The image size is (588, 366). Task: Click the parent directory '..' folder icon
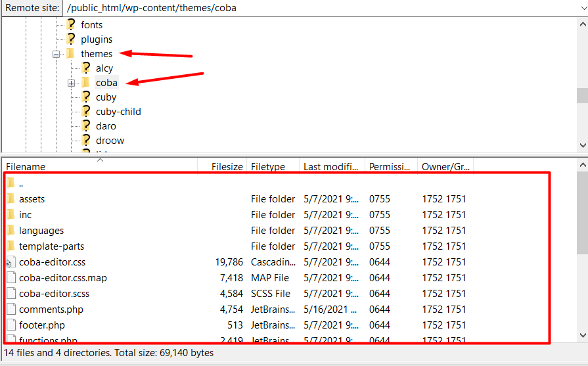coord(11,183)
